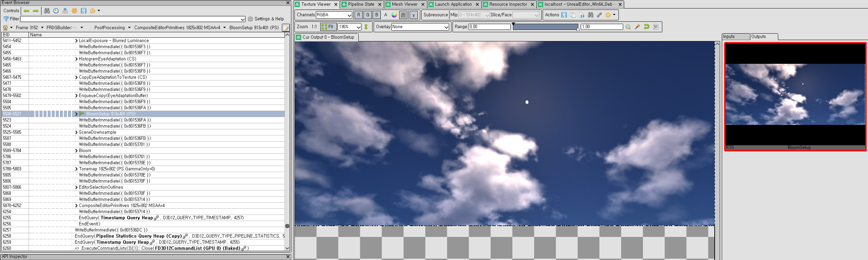
Task: Click the histogram visualise range icon
Action: (656, 27)
